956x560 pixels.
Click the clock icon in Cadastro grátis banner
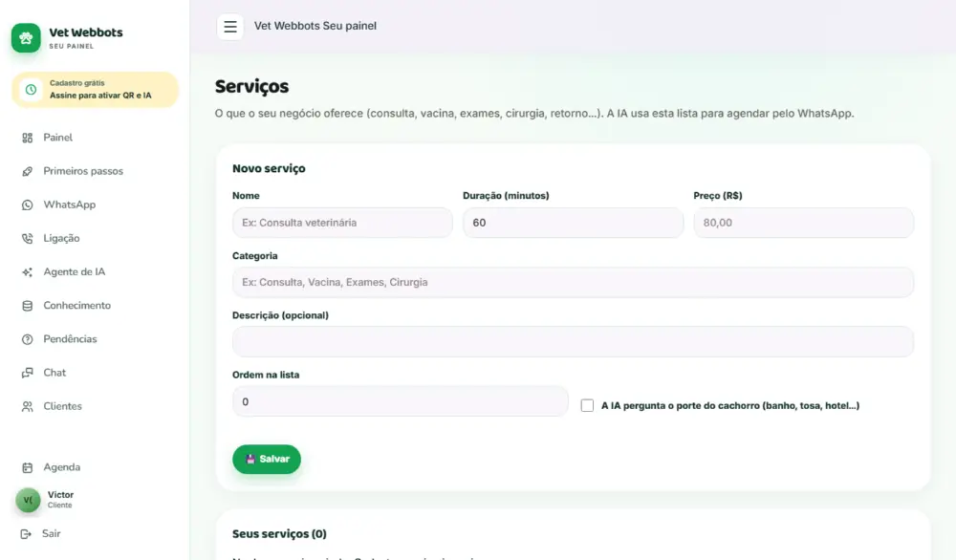31,90
